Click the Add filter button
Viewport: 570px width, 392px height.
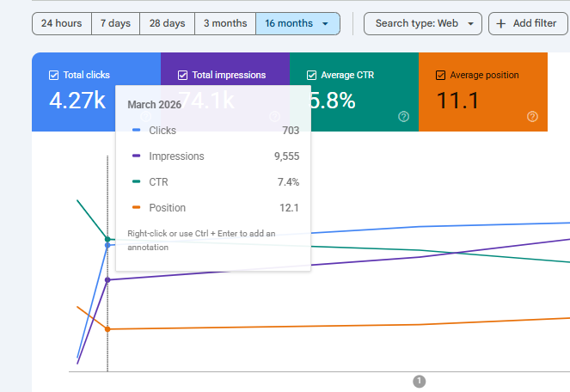(528, 23)
